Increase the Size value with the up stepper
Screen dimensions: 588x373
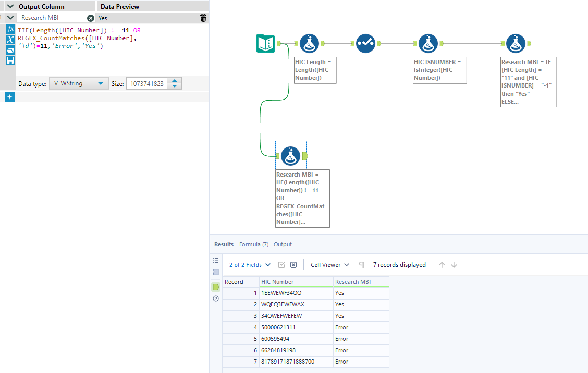(x=175, y=80)
